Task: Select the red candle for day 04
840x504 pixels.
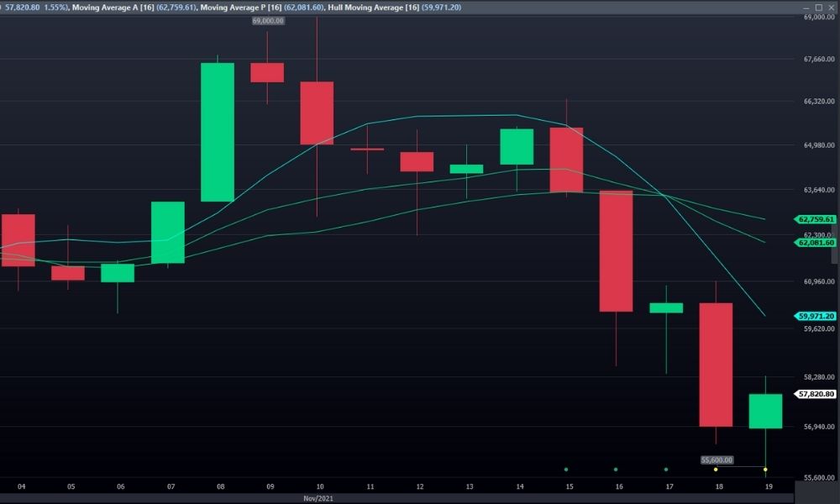Action: click(18, 240)
